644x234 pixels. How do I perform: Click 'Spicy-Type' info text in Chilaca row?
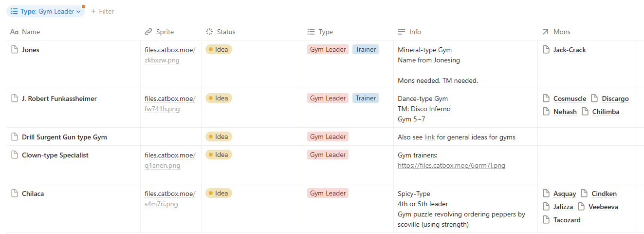pyautogui.click(x=414, y=194)
